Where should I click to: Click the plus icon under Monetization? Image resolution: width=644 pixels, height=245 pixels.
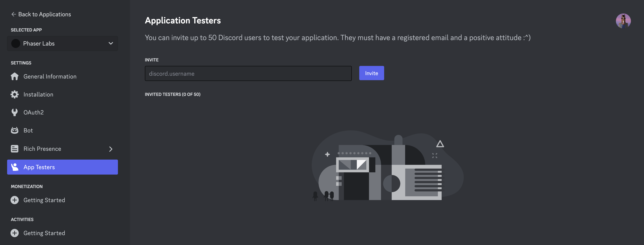click(x=14, y=200)
